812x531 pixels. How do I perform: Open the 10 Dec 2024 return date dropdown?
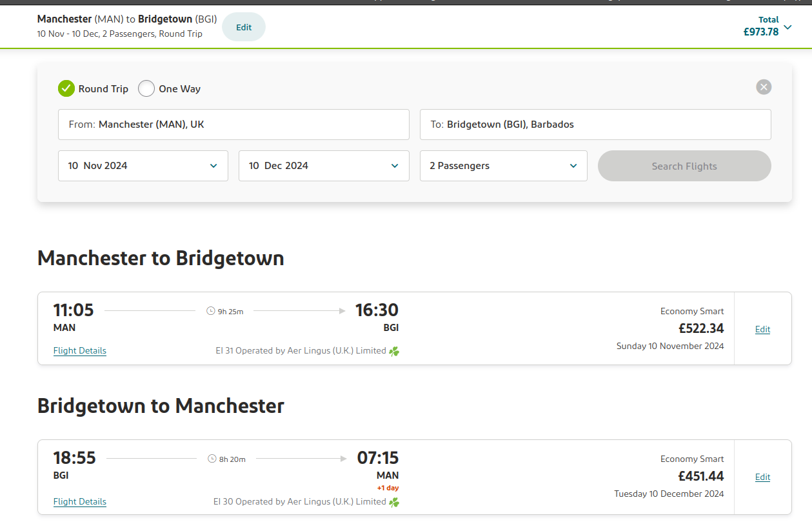pos(324,166)
